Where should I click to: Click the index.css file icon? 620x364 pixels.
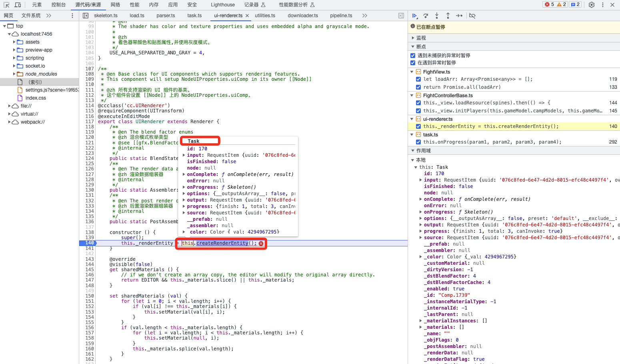click(20, 98)
